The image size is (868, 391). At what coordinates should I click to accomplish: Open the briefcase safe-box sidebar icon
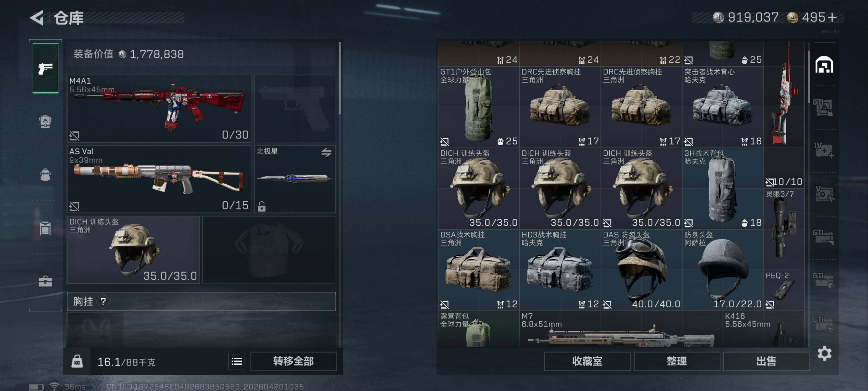pyautogui.click(x=46, y=281)
